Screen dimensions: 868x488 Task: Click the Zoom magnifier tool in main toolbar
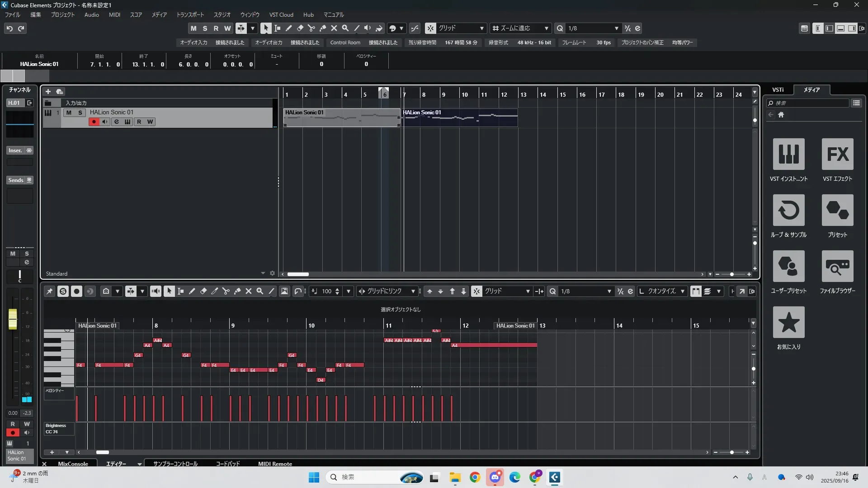pyautogui.click(x=345, y=28)
